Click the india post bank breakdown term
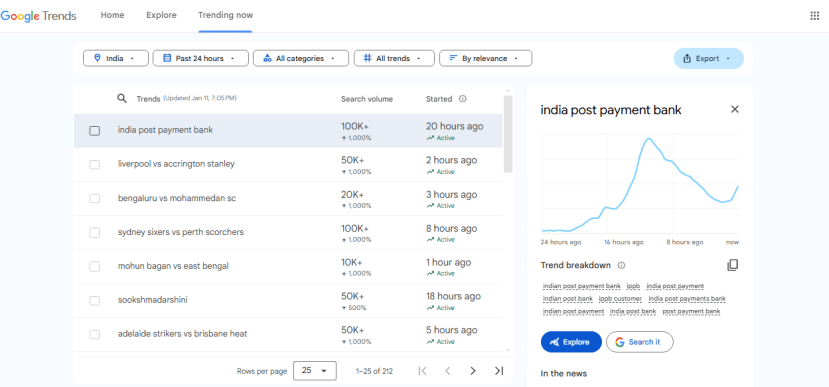 tap(633, 311)
